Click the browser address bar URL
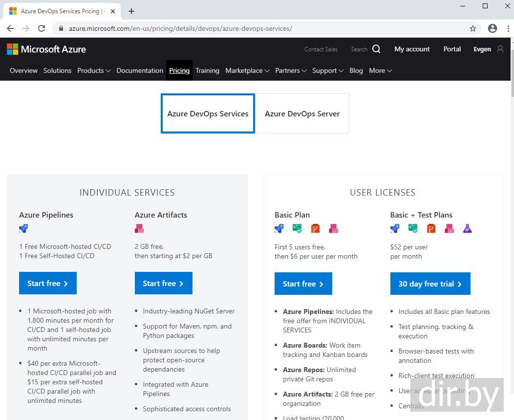The width and height of the screenshot is (514, 420). (x=180, y=28)
